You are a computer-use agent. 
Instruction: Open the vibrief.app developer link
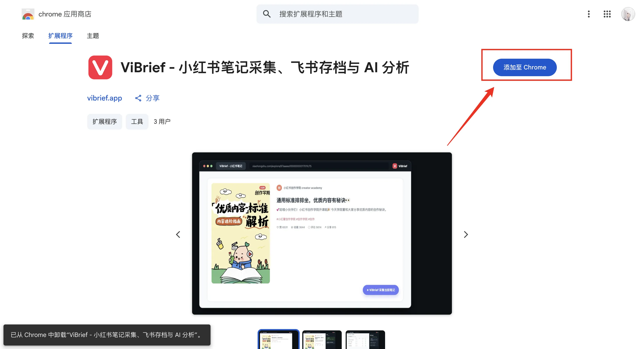pos(104,98)
